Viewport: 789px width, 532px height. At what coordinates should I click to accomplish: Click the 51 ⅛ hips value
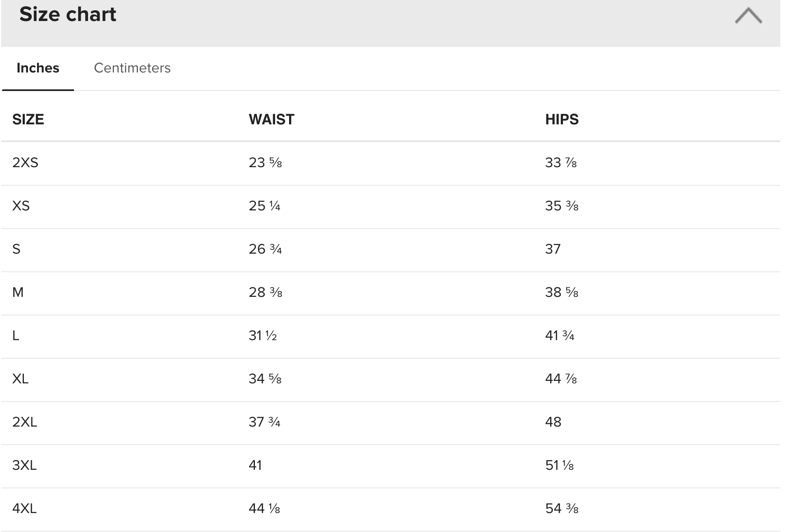560,465
